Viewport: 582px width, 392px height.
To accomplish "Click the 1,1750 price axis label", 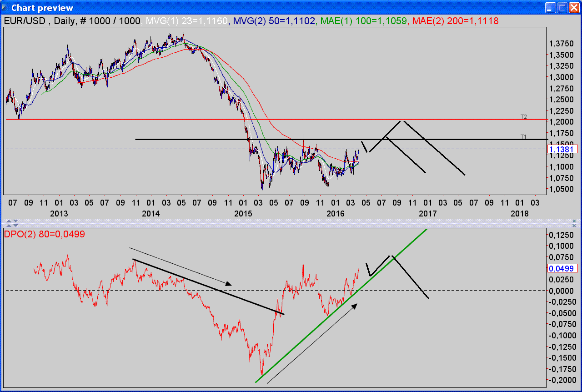I will pos(561,133).
